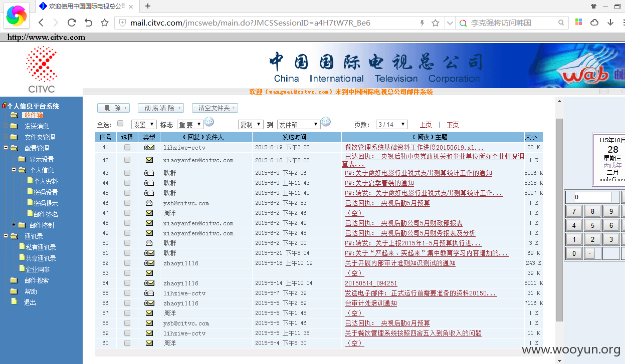Click the 邮件搜索 folder icon

click(14, 280)
